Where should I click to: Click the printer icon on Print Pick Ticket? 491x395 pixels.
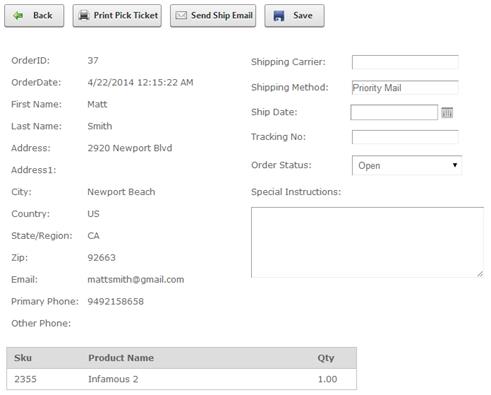[84, 15]
